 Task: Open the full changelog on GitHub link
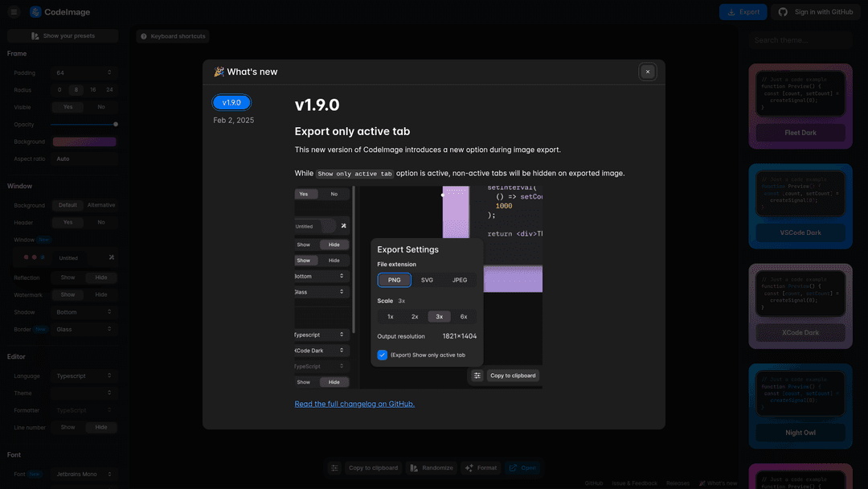[x=354, y=404]
